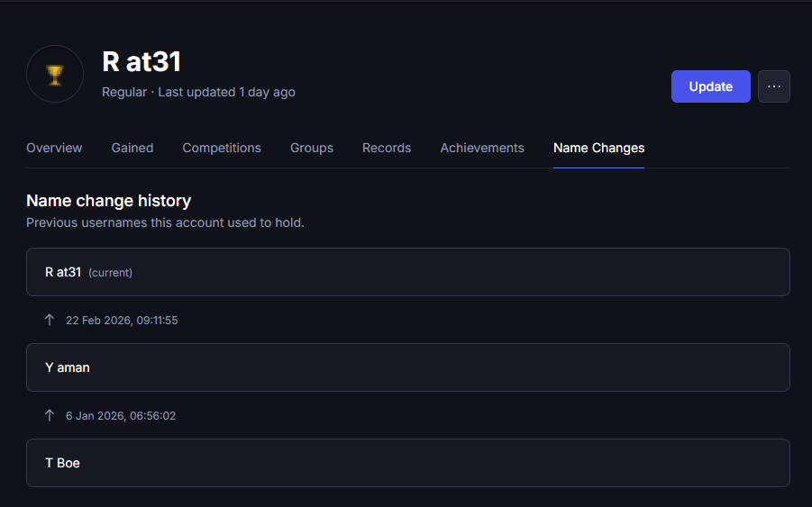Viewport: 812px width, 507px height.
Task: View the Records tab
Action: (387, 148)
